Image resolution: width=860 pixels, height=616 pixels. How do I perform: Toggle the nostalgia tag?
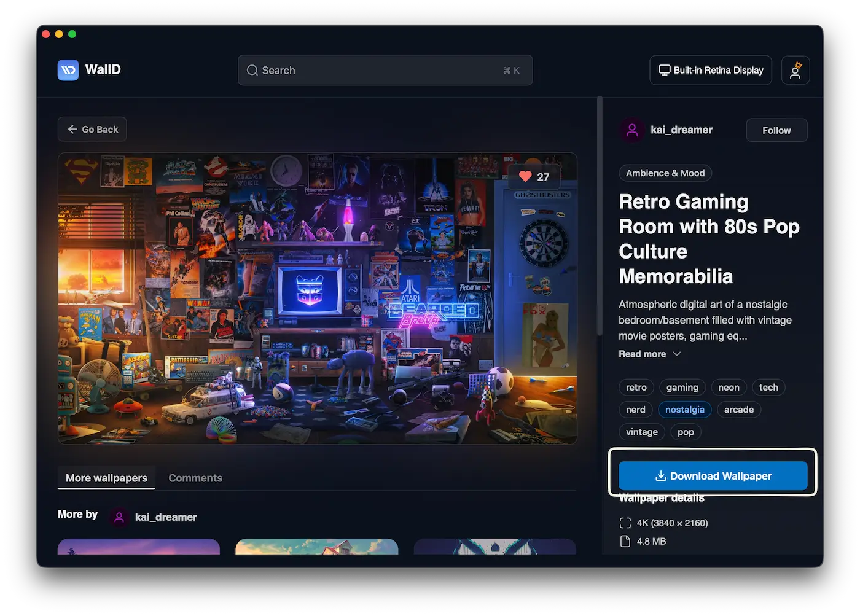[684, 410]
